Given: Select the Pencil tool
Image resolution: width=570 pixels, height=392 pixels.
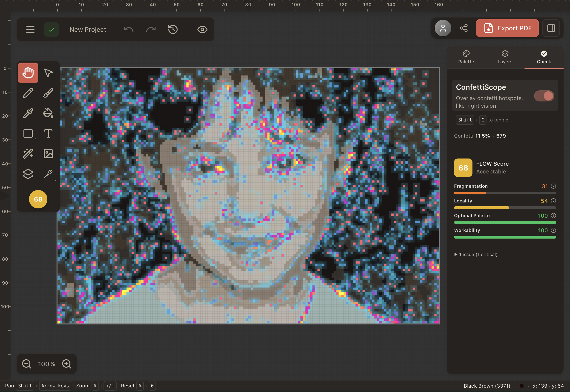Looking at the screenshot, I should pyautogui.click(x=28, y=93).
